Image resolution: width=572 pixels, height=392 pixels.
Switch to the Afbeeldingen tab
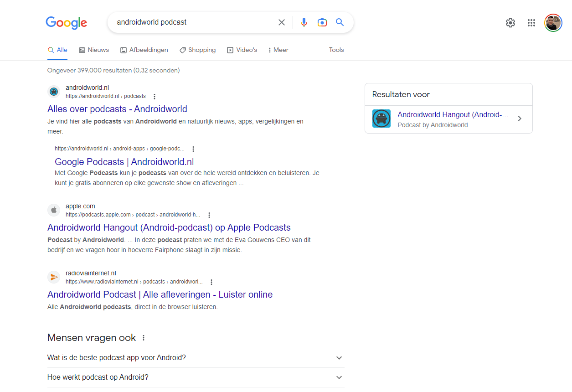144,50
